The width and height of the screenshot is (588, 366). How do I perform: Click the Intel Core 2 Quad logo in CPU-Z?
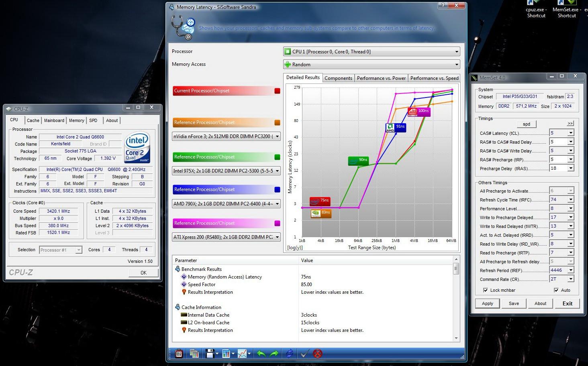pos(137,147)
